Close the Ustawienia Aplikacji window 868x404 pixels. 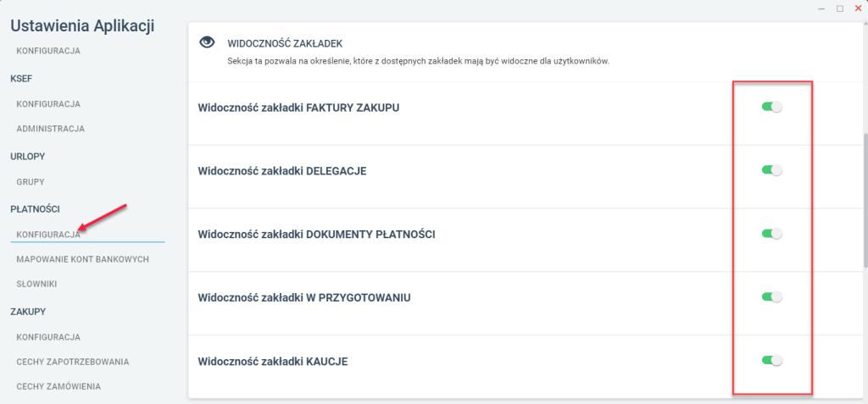(858, 8)
